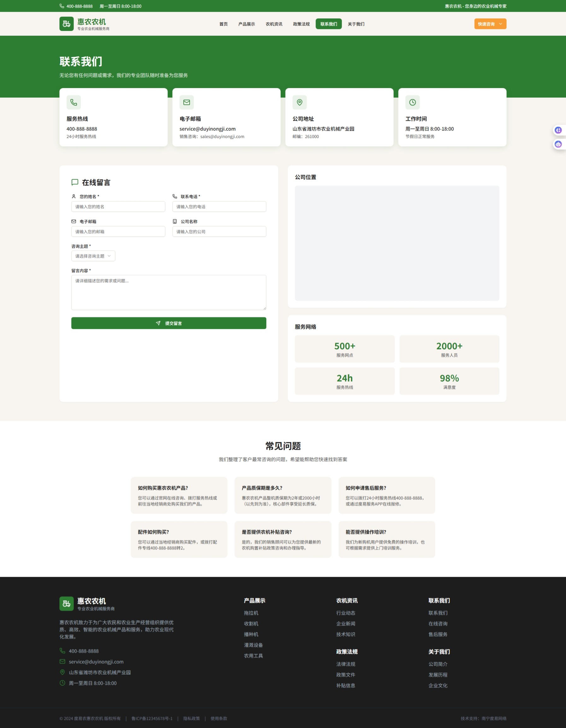Click the company location map area
The width and height of the screenshot is (566, 728).
[x=397, y=243]
